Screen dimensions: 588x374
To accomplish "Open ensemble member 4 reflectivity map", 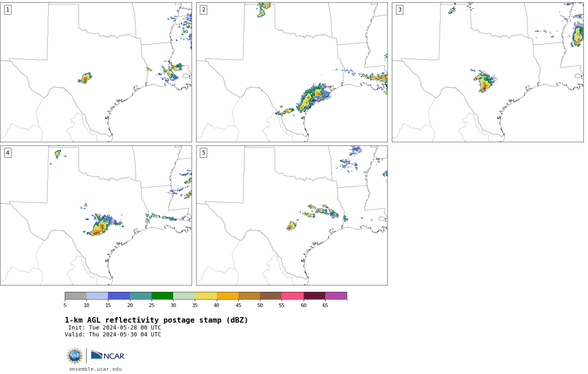I will coord(96,215).
